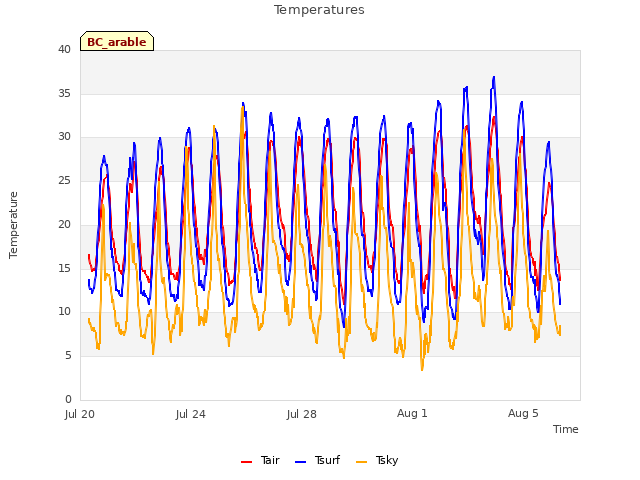The height and width of the screenshot is (480, 640).
Task: Click the 15 y-axis tick label
Action: click(x=64, y=268)
